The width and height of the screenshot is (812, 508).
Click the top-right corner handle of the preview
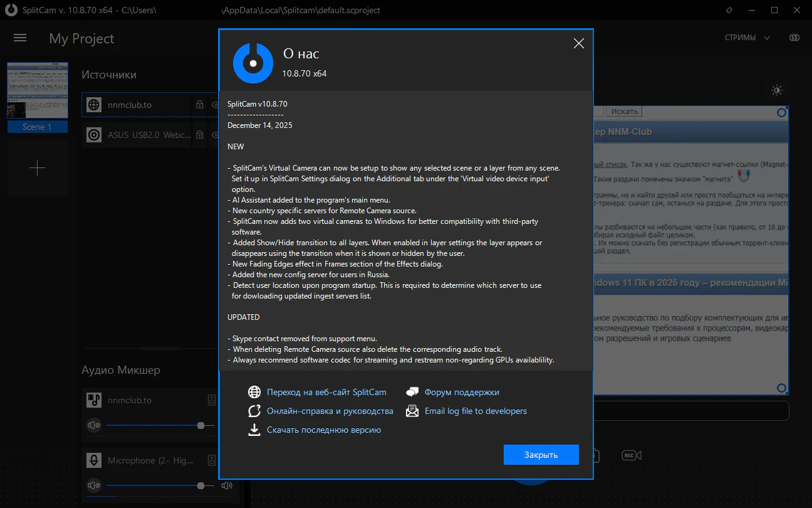pyautogui.click(x=782, y=112)
